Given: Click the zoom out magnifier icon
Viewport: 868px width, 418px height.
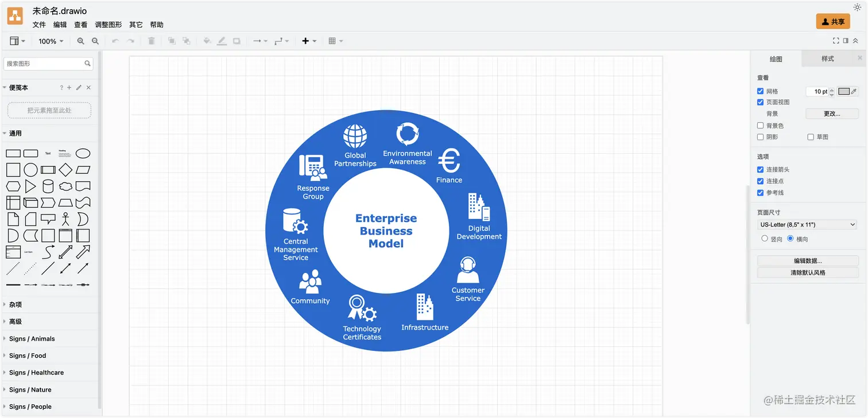Looking at the screenshot, I should click(95, 41).
